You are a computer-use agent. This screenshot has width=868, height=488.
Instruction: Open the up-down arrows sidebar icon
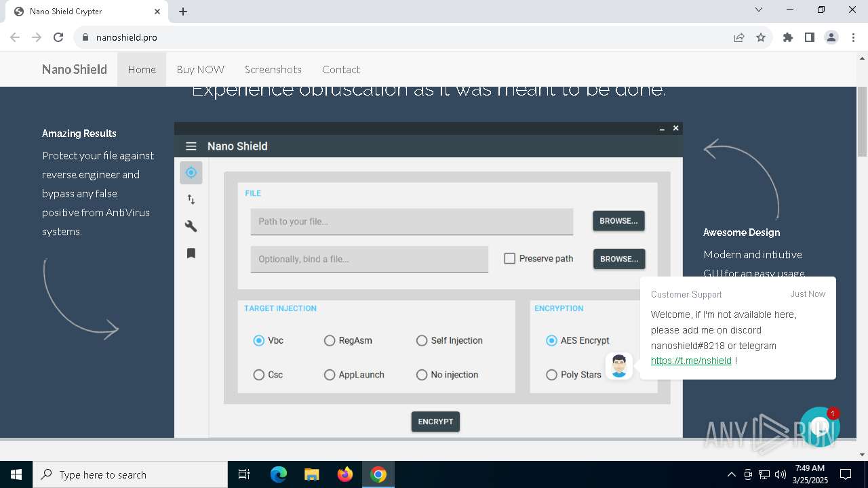pos(191,199)
